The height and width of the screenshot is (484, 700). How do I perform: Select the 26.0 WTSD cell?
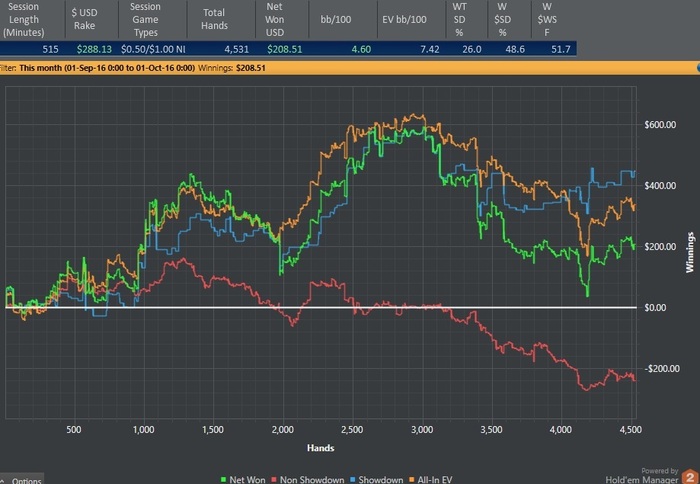[x=471, y=49]
